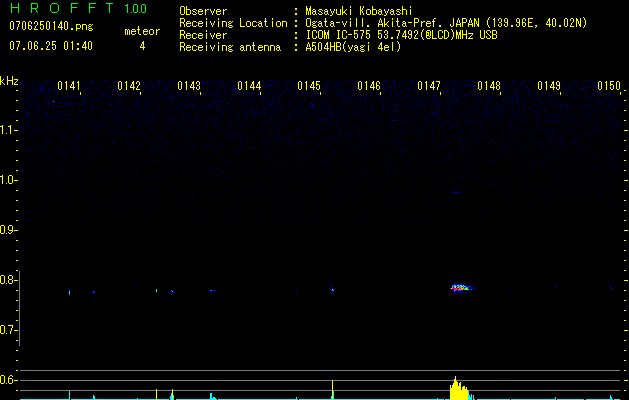
Task: Click the date stamp 07.06.25 01:40
Action: point(51,46)
